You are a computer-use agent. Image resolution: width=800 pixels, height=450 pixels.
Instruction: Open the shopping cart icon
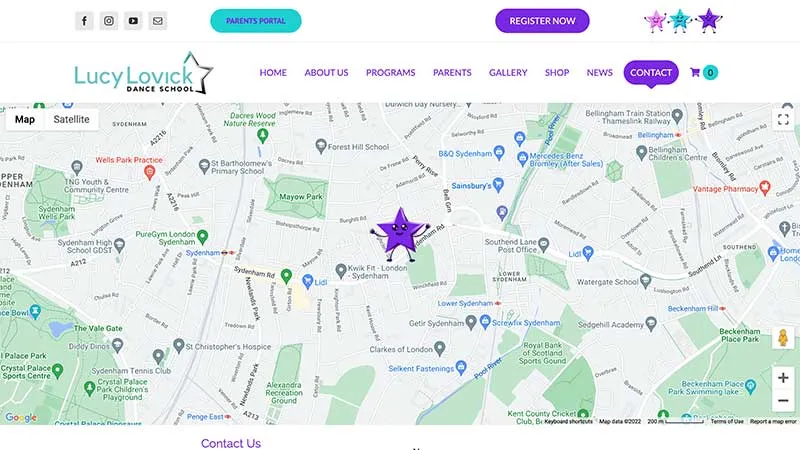694,72
